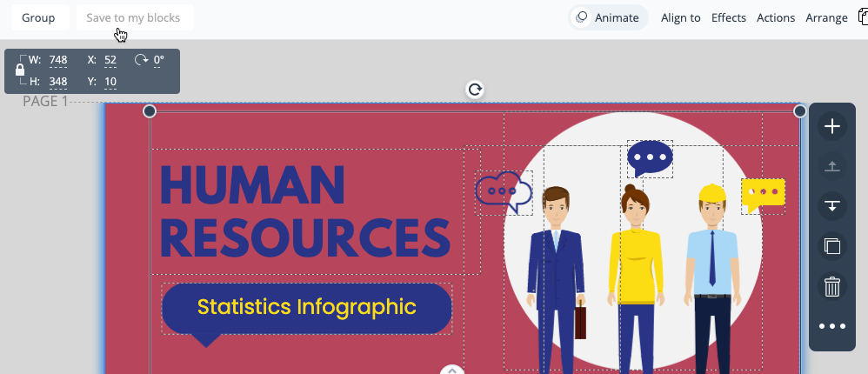
Task: Click Save to my blocks
Action: point(133,17)
